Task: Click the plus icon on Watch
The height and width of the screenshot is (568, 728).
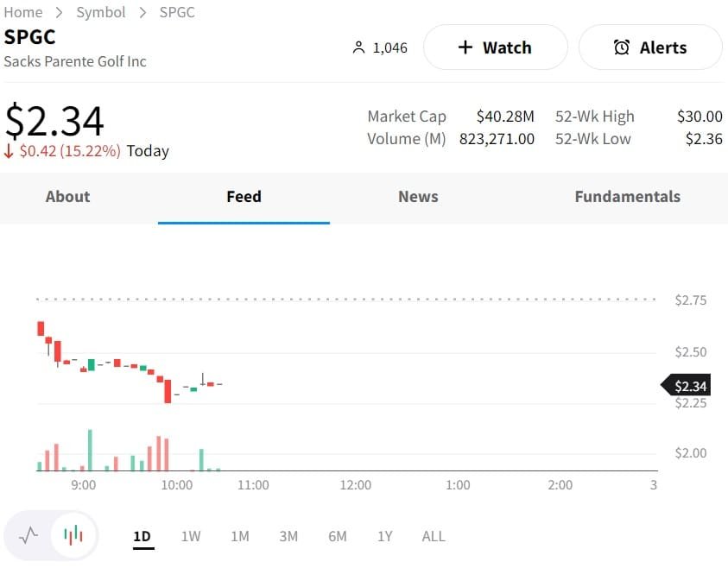Action: (465, 47)
